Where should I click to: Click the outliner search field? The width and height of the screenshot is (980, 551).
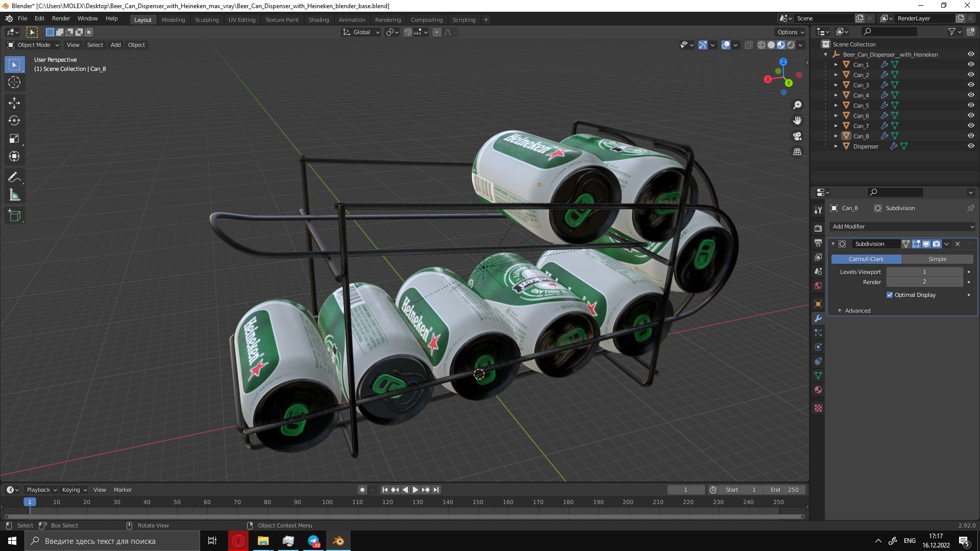[889, 32]
